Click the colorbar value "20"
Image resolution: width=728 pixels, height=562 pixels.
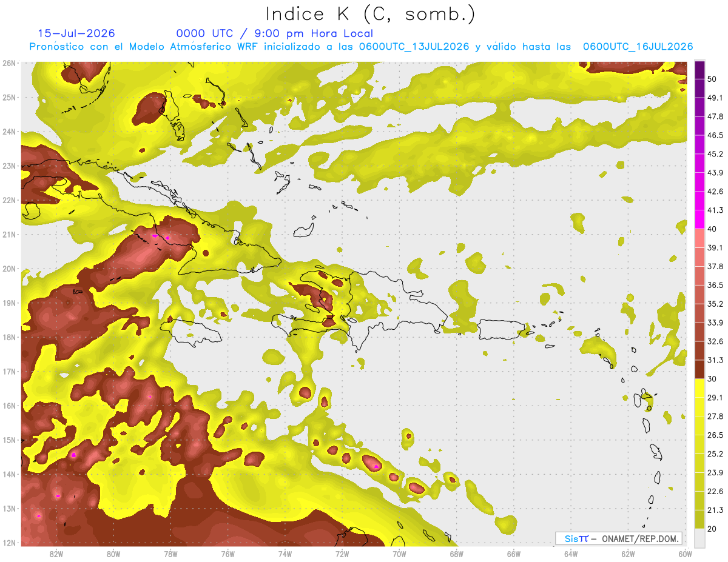click(x=712, y=529)
